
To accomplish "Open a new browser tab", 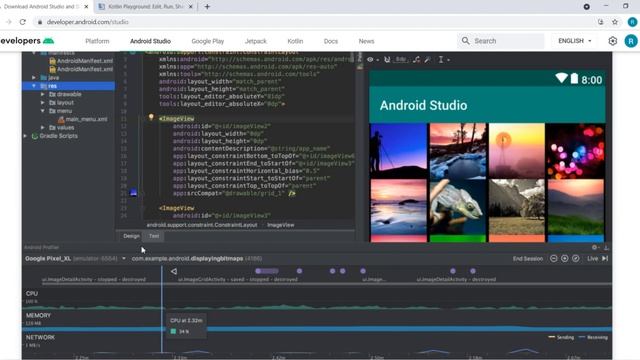I will pyautogui.click(x=207, y=7).
